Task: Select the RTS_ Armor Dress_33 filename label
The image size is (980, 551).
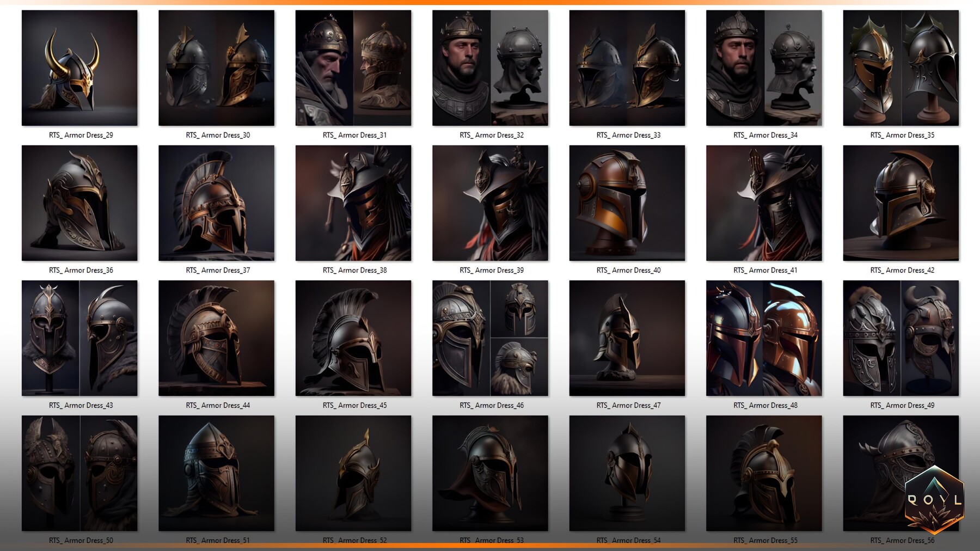Action: pos(627,135)
